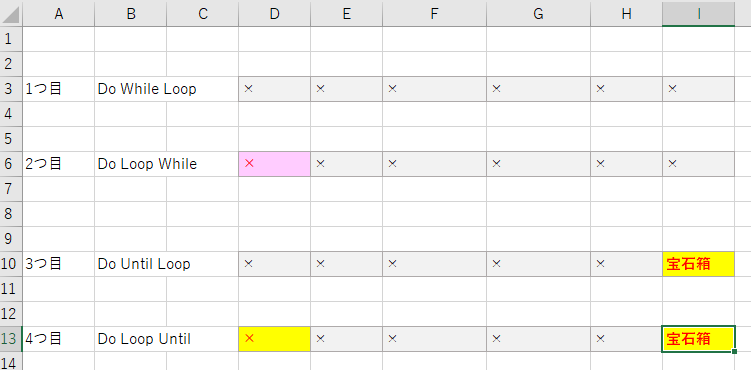Click the fill handle of cell I13
Image resolution: width=751 pixels, height=370 pixels.
[x=734, y=352]
